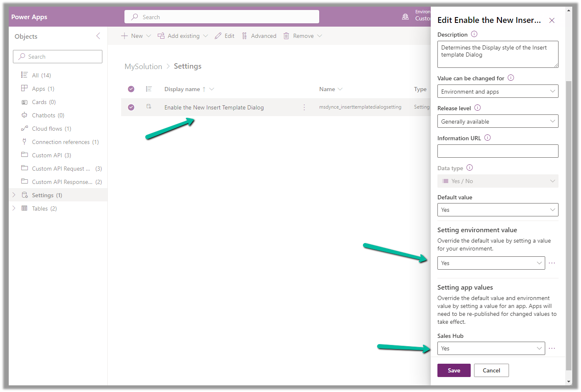Click the Description info icon
The height and width of the screenshot is (392, 581).
474,34
